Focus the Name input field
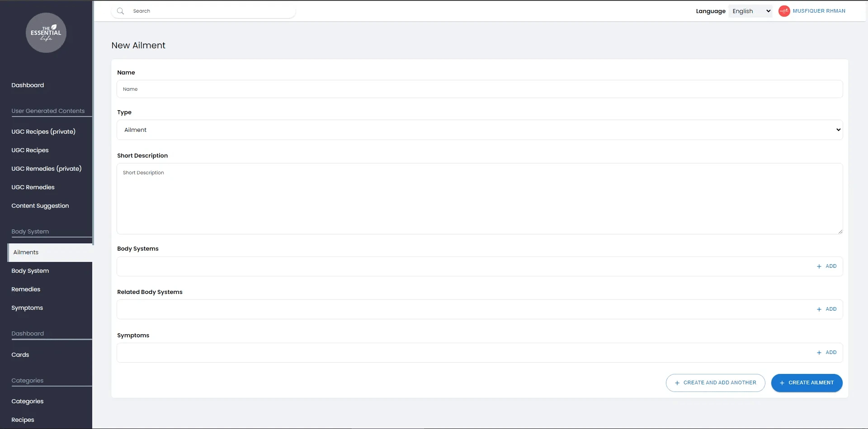The height and width of the screenshot is (429, 868). coord(479,89)
